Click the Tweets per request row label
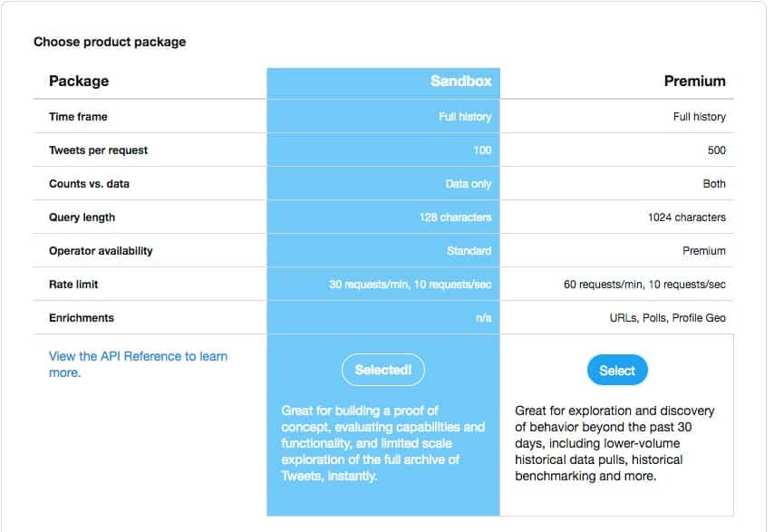Screen dimensions: 774x532 (99, 150)
